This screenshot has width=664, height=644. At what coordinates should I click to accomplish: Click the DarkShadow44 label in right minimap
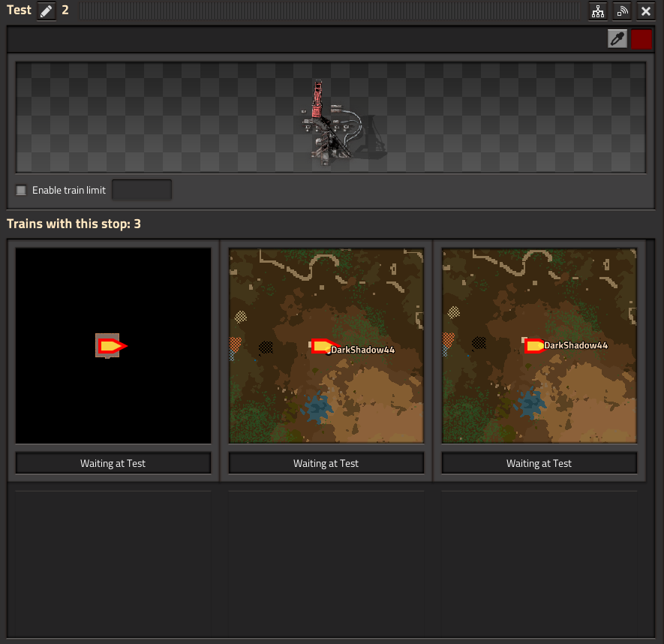point(575,345)
